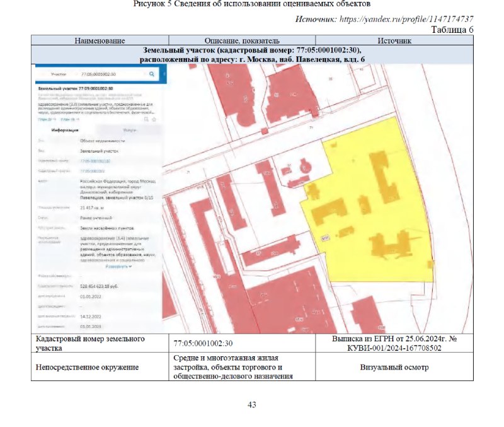Open the yandex.ru/profile/1147174737 source link
The image size is (504, 427).
[406, 19]
